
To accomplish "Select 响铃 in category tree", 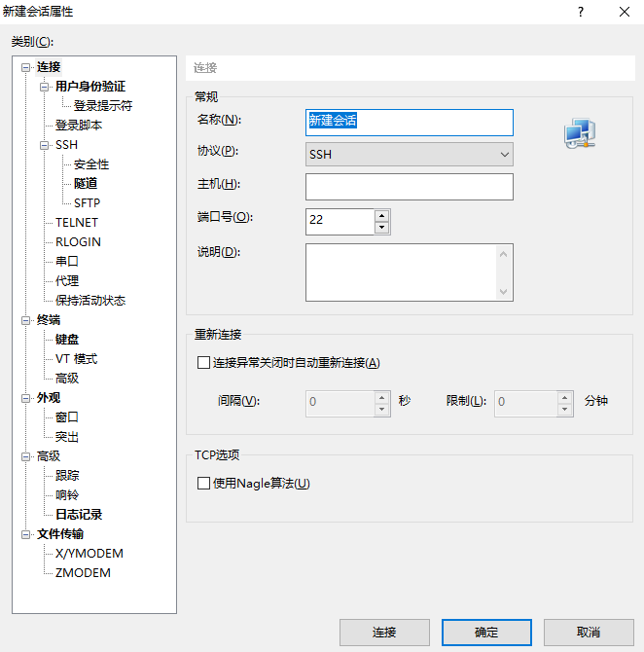I will pyautogui.click(x=67, y=494).
